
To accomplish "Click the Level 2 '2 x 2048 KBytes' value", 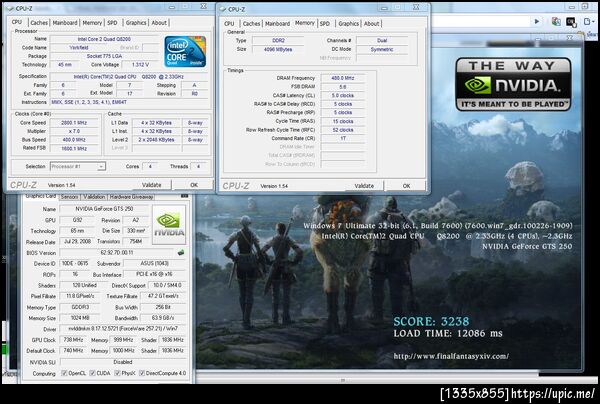I will point(156,140).
